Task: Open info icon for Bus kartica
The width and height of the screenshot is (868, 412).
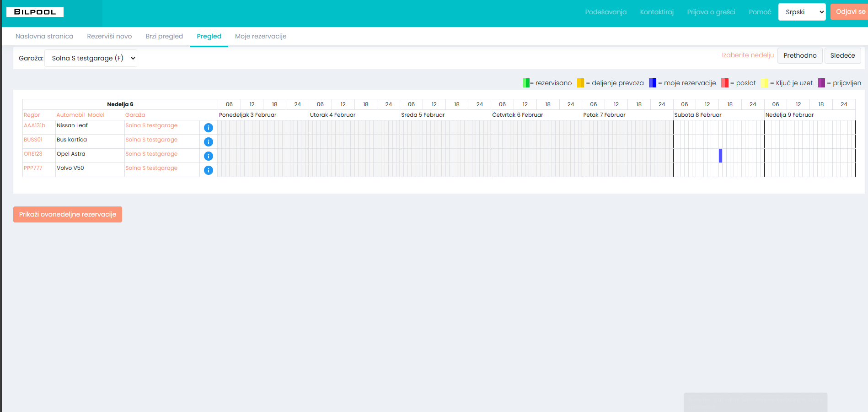Action: (x=208, y=142)
